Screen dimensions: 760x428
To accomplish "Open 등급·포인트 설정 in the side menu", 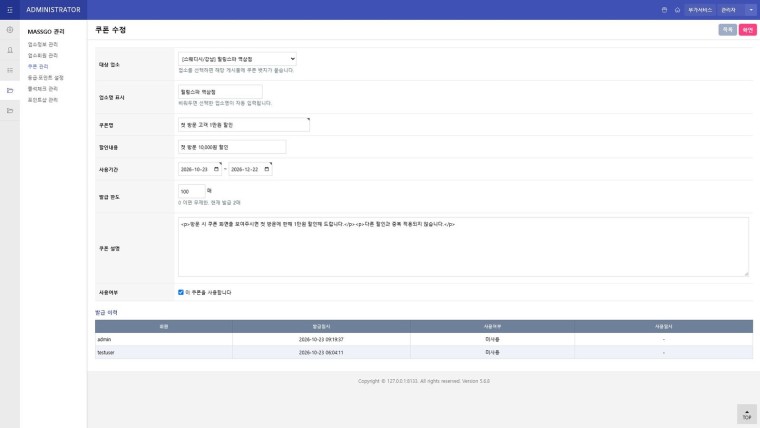I will [46, 78].
